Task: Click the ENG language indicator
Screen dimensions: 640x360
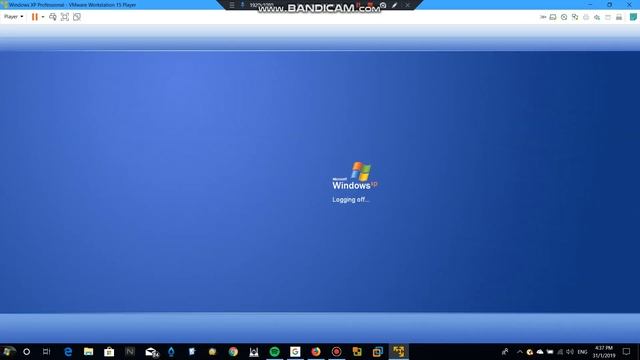Action: click(582, 351)
